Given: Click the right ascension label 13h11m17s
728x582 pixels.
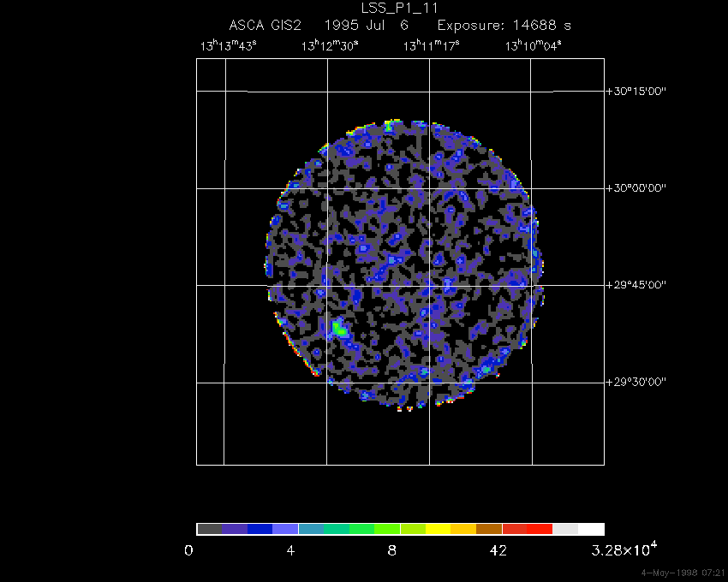Looking at the screenshot, I should (432, 46).
